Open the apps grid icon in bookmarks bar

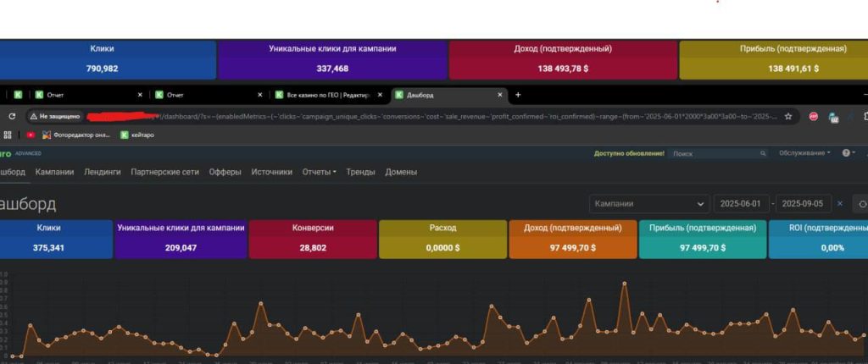tap(8, 135)
